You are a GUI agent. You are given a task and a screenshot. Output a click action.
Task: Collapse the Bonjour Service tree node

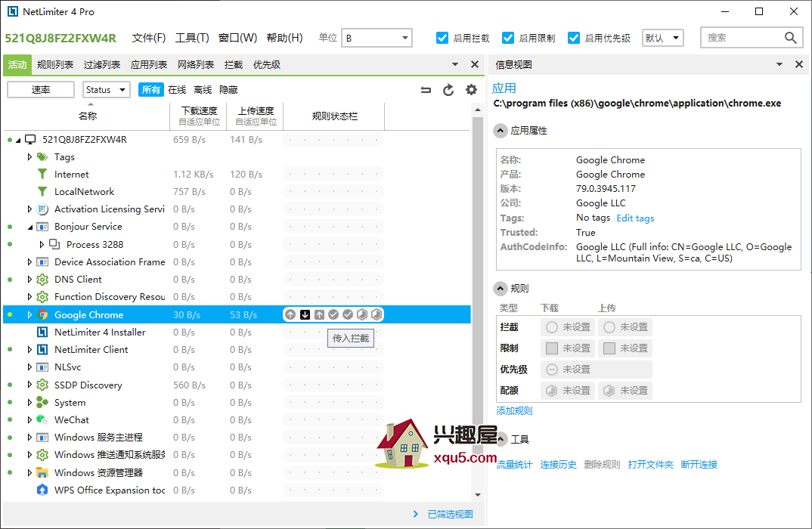(29, 227)
